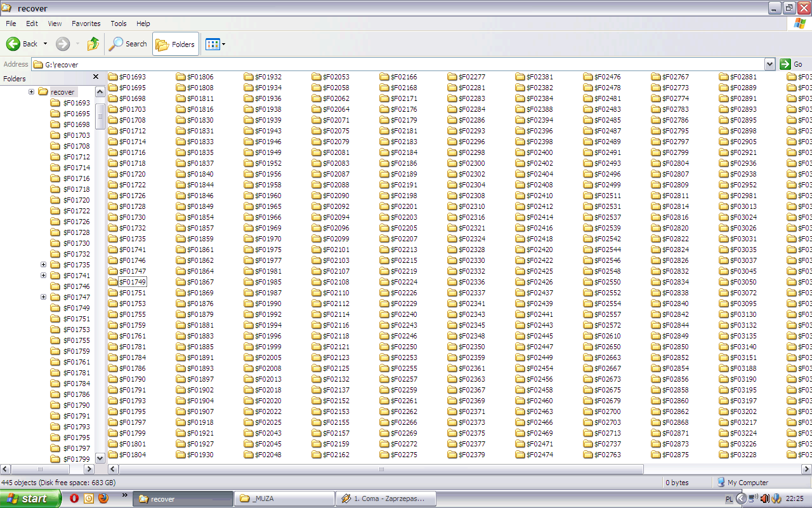The height and width of the screenshot is (508, 812).
Task: Select $F01799 in the Folders tree
Action: coord(76,459)
